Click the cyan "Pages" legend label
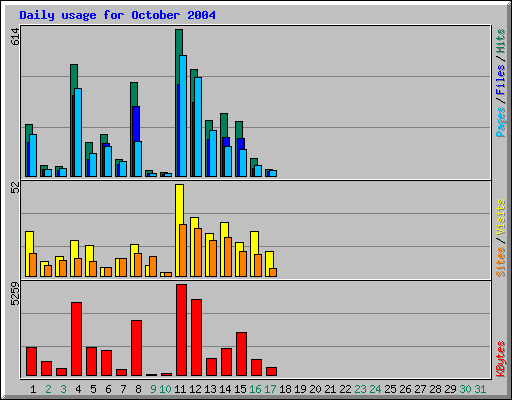512x400 pixels. point(500,122)
